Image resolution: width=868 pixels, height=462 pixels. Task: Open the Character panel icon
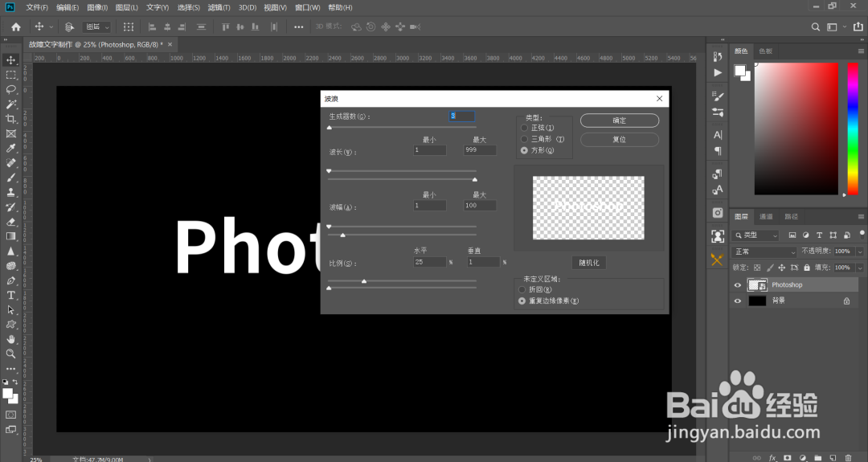click(x=718, y=135)
